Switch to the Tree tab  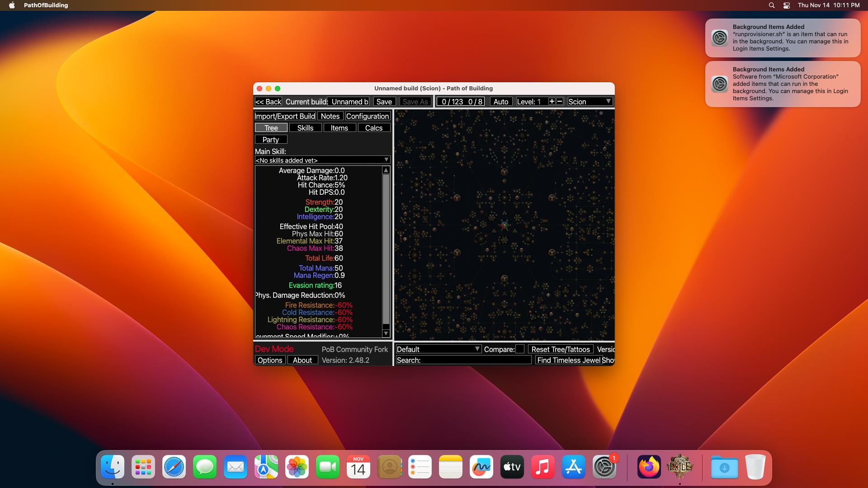coord(271,128)
